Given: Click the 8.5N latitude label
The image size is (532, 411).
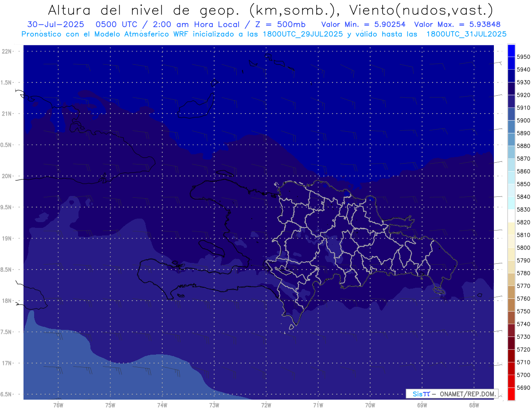Looking at the screenshot, I should pyautogui.click(x=6, y=270).
